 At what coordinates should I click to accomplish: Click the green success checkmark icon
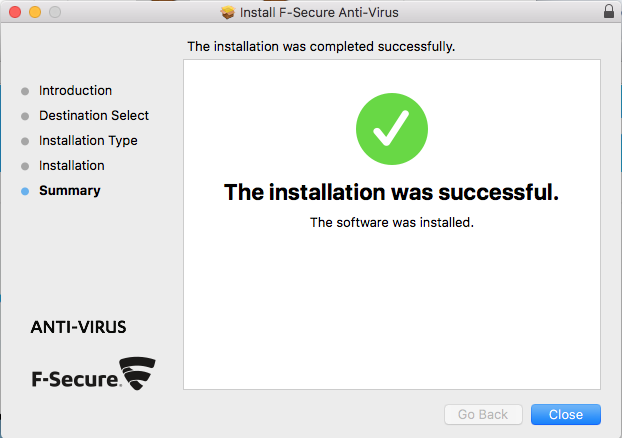392,130
